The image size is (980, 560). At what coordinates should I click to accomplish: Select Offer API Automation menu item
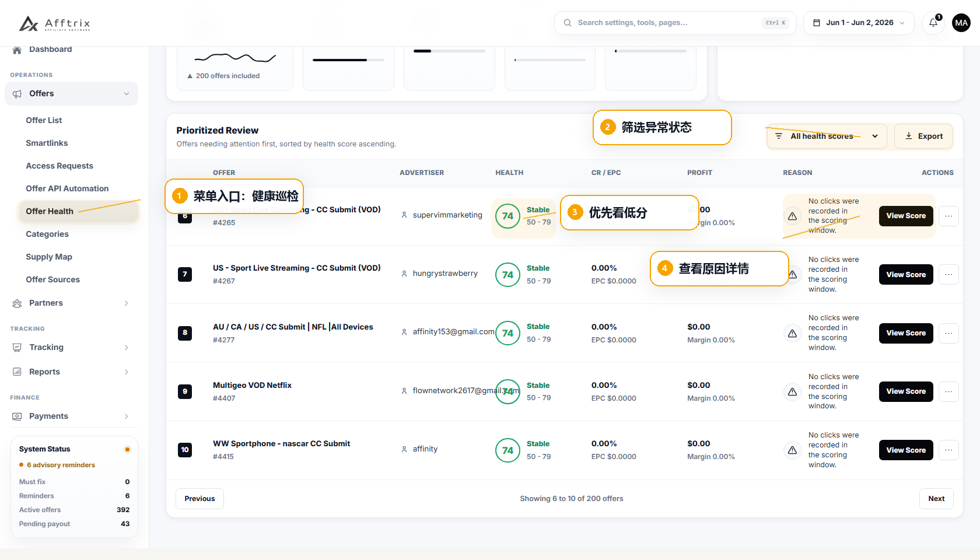pyautogui.click(x=67, y=188)
